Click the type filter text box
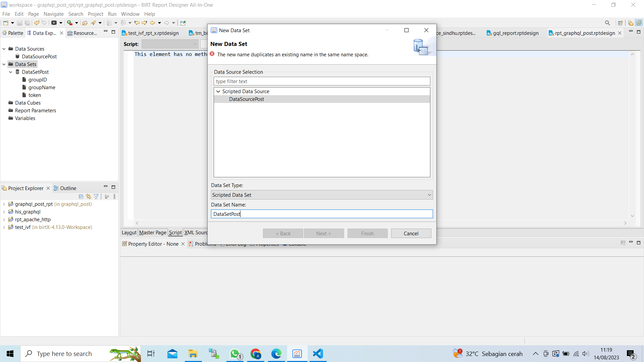 pyautogui.click(x=322, y=81)
